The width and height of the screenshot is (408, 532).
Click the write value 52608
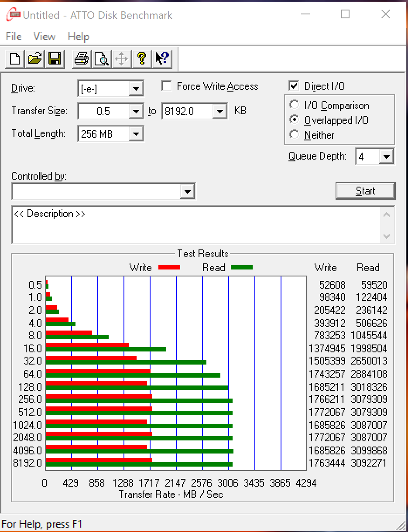(x=333, y=285)
